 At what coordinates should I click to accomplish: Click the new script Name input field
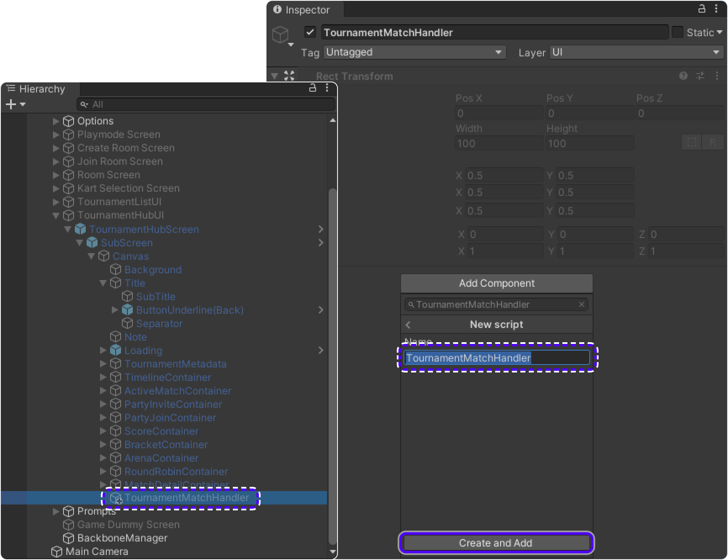coord(496,358)
